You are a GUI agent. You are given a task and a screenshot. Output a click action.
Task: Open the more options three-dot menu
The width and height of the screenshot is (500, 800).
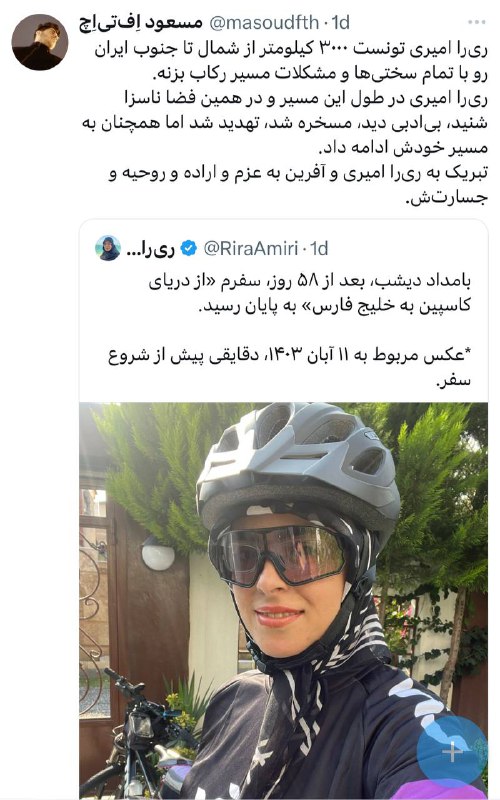pyautogui.click(x=476, y=22)
